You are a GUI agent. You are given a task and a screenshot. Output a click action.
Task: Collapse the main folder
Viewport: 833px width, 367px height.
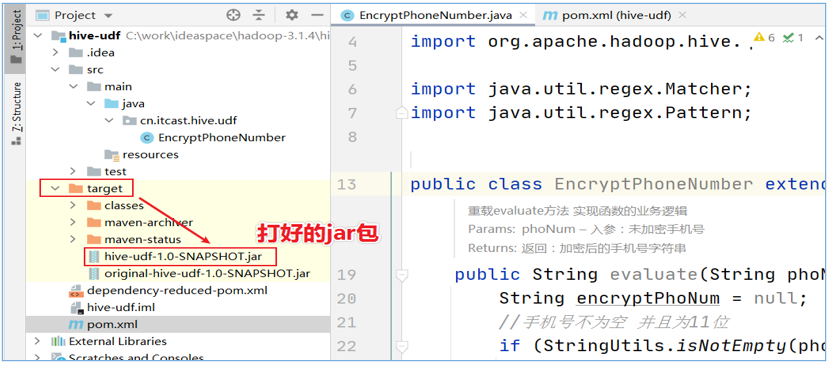pyautogui.click(x=73, y=87)
